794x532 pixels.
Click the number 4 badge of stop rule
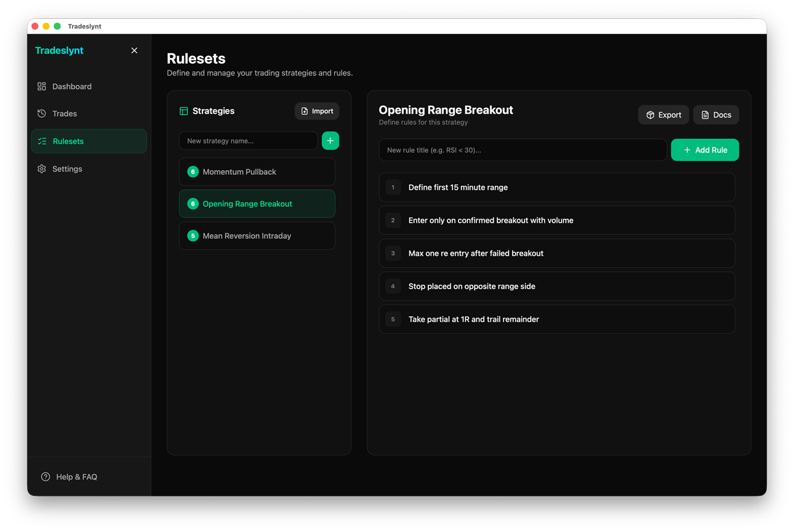click(393, 286)
